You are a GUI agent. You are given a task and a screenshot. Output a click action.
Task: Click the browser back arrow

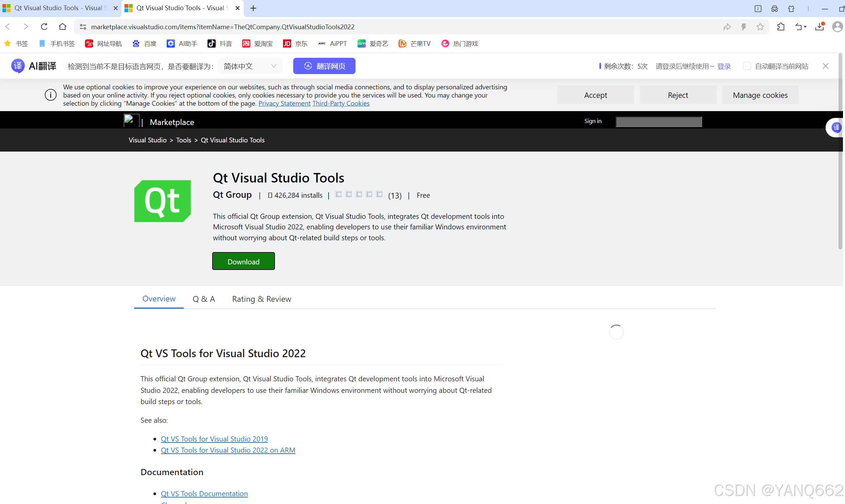[x=8, y=27]
